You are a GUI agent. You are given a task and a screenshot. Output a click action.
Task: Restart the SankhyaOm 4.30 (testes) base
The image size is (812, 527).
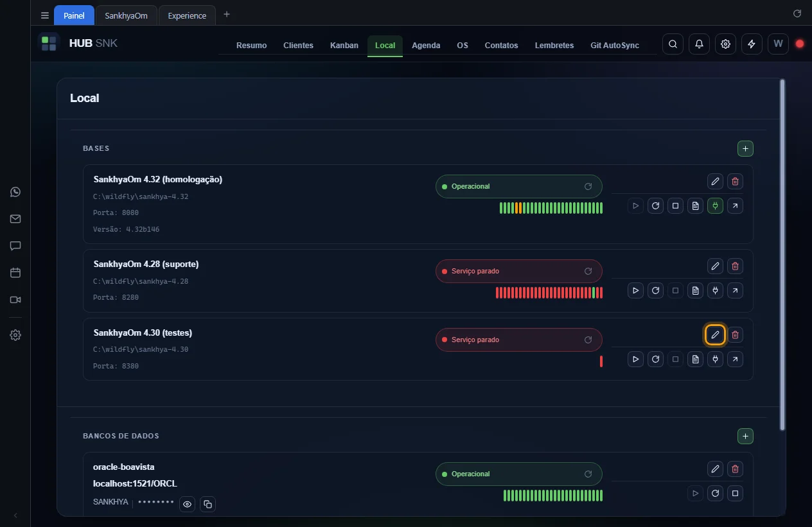[x=655, y=359]
